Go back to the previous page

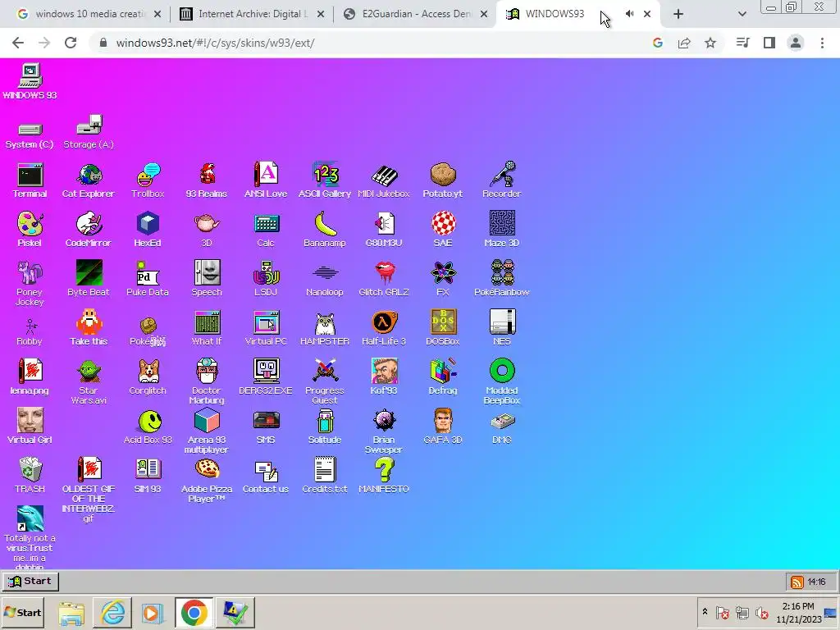coord(18,43)
